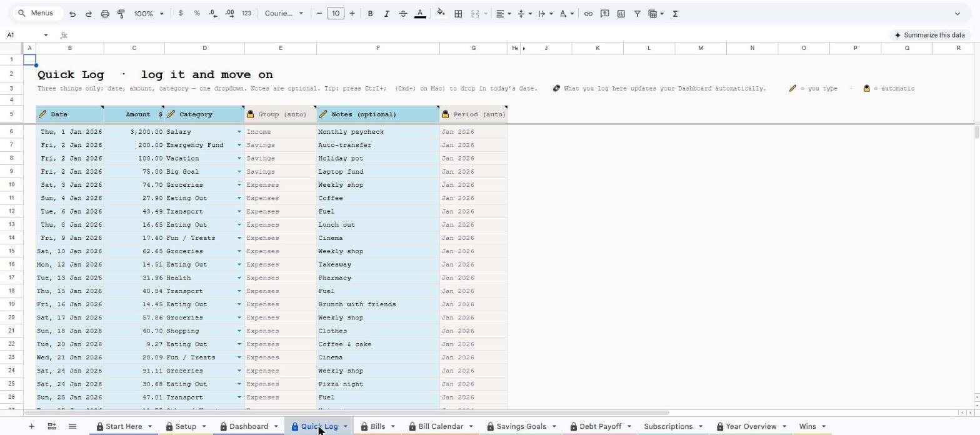Open the horizontal align dropdown

503,14
